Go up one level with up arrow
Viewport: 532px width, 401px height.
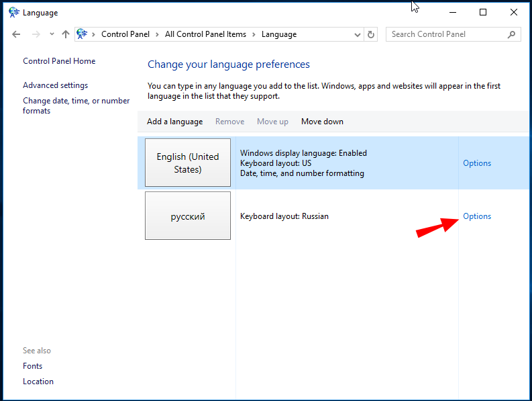coord(66,34)
